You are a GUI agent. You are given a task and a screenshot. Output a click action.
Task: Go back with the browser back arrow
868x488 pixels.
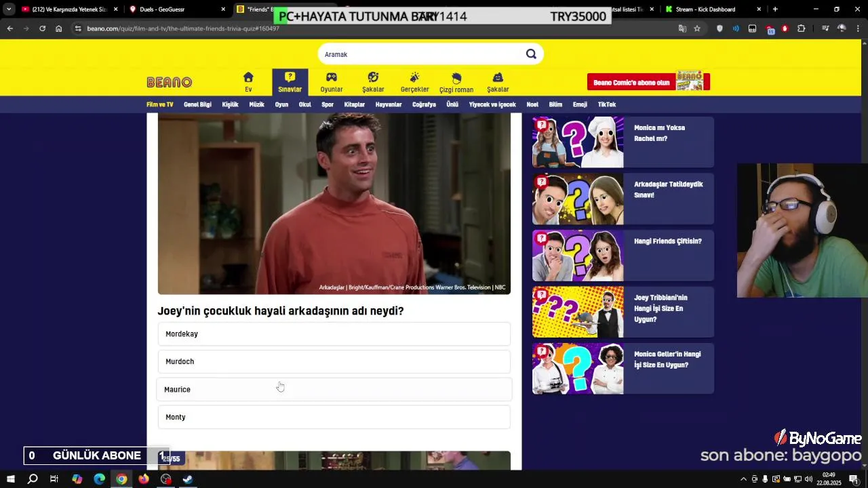click(9, 28)
